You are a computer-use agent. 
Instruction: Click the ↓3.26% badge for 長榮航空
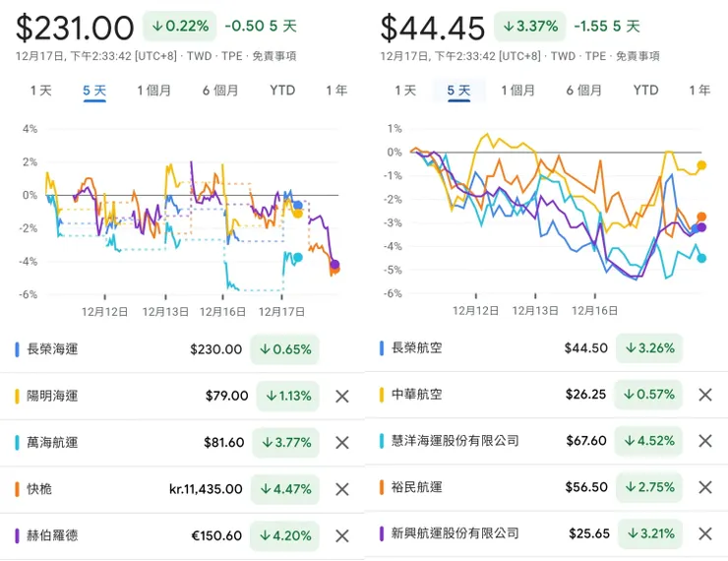pyautogui.click(x=649, y=347)
